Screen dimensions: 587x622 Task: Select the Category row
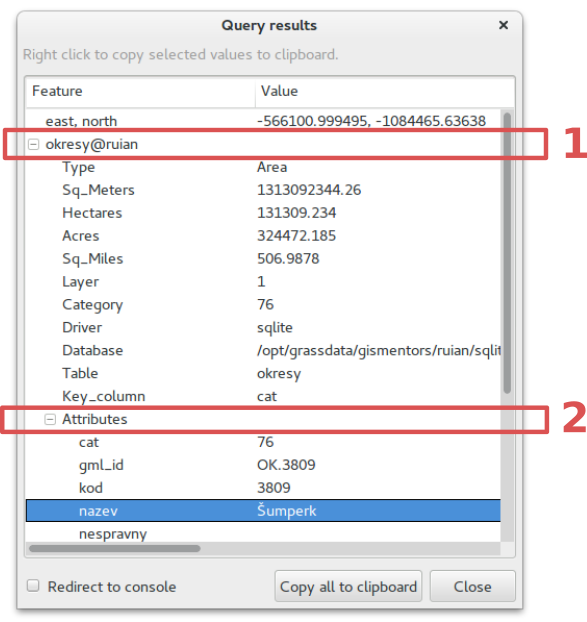coord(263,305)
